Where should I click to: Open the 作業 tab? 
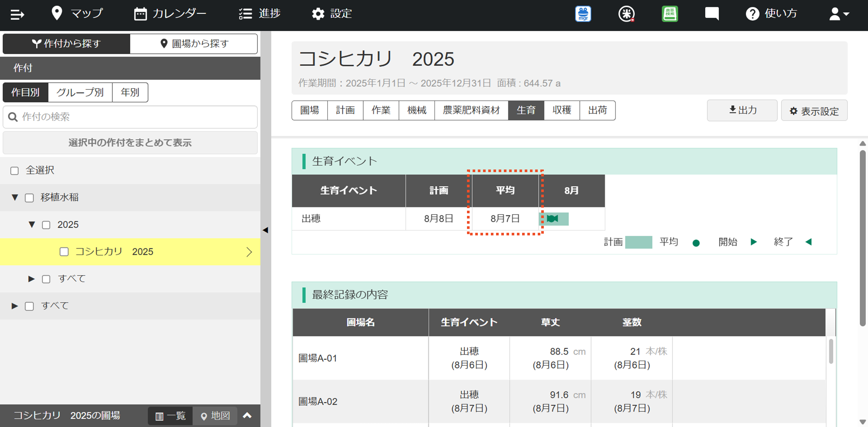pos(381,110)
